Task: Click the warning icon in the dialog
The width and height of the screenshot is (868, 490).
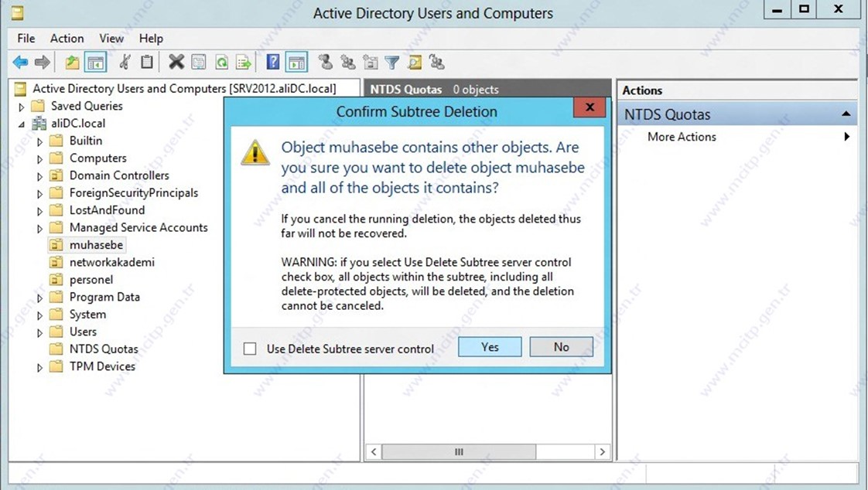Action: point(255,152)
